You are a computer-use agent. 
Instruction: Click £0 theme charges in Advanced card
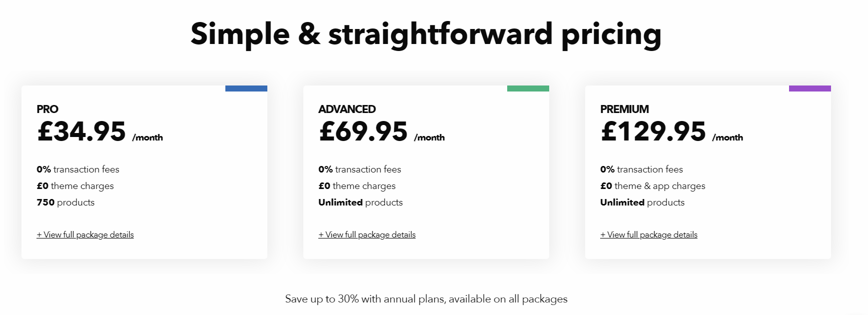357,186
